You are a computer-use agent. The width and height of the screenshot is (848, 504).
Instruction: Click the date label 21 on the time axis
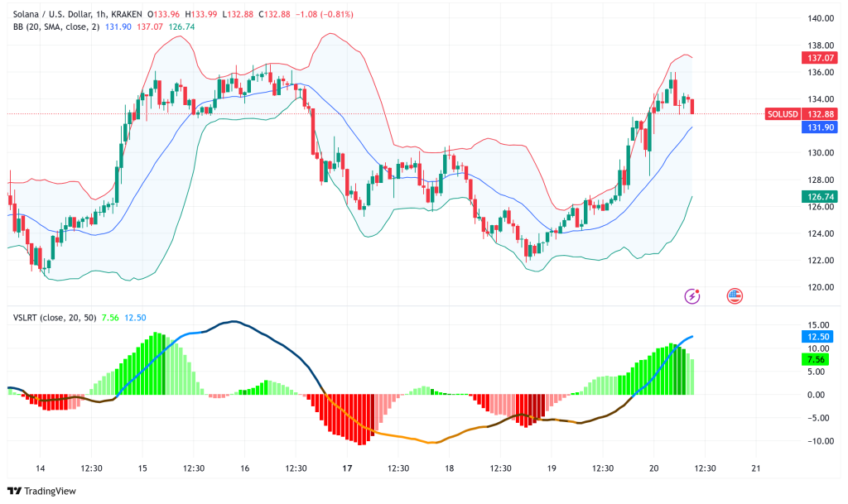click(x=756, y=468)
